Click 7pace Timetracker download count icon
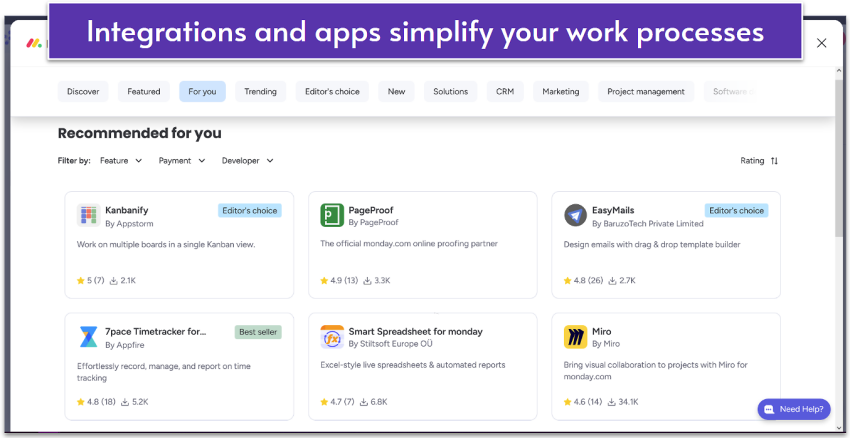 coord(125,402)
